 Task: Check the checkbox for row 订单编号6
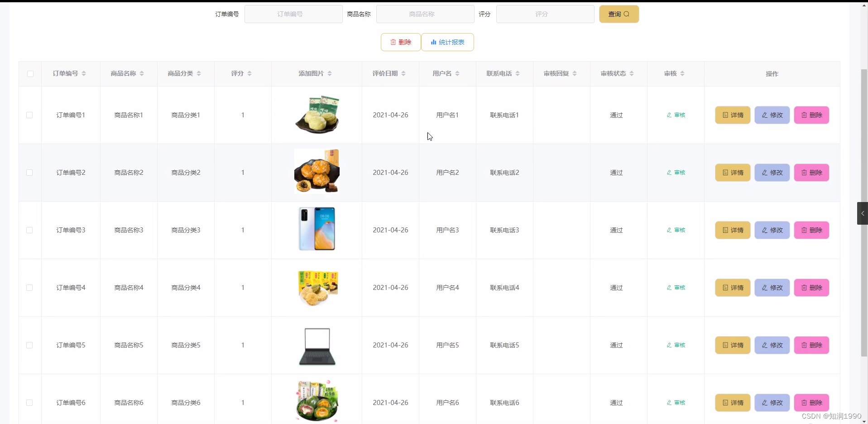coord(29,402)
